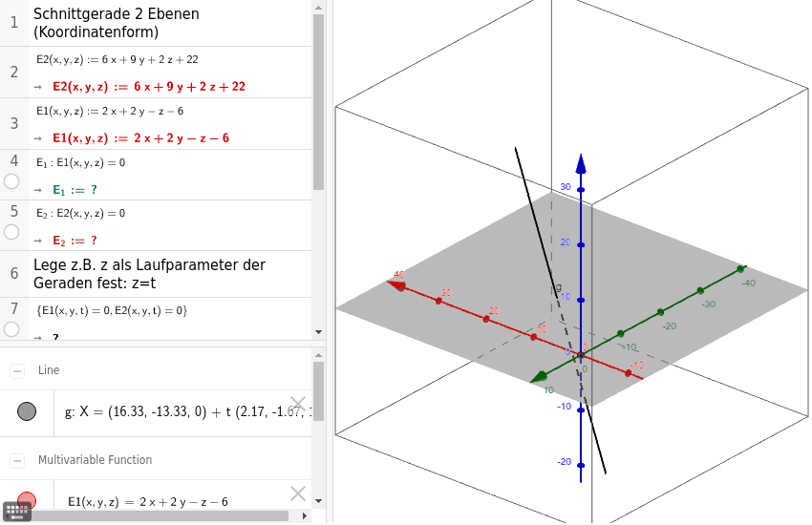The height and width of the screenshot is (525, 812).
Task: Click input E₂: E2(x,y,z)=0
Action: coord(81,214)
